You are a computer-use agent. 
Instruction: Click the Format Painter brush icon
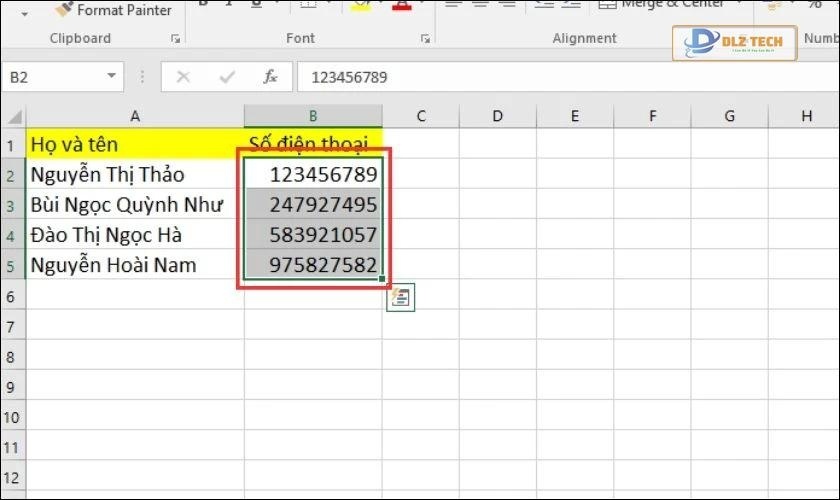[64, 10]
